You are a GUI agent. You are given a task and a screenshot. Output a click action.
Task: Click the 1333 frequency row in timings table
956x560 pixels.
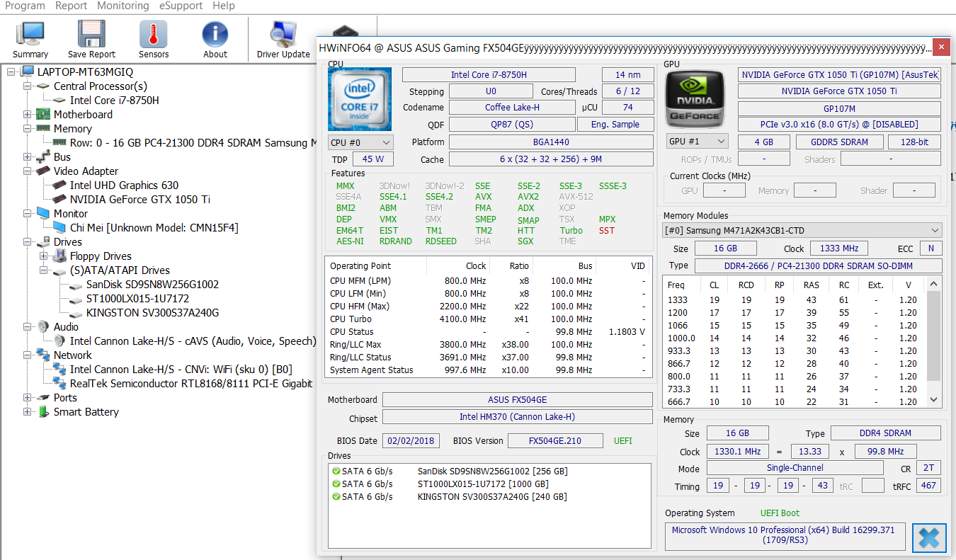[795, 300]
